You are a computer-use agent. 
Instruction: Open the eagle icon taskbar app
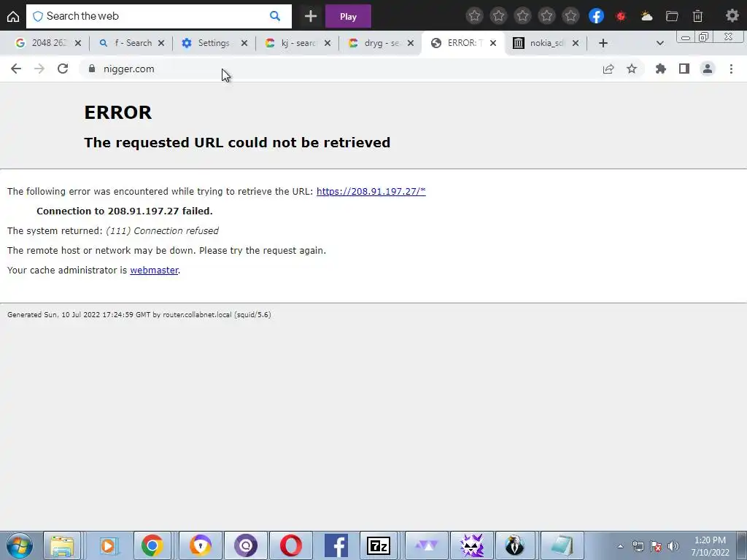[515, 545]
